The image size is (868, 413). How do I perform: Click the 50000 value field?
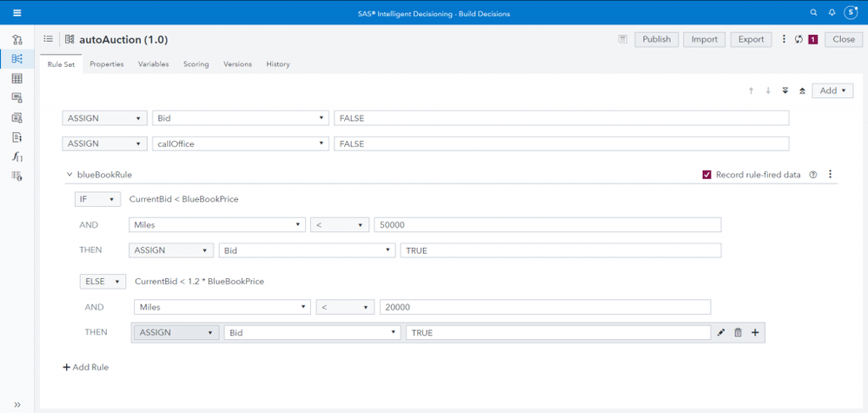[547, 225]
